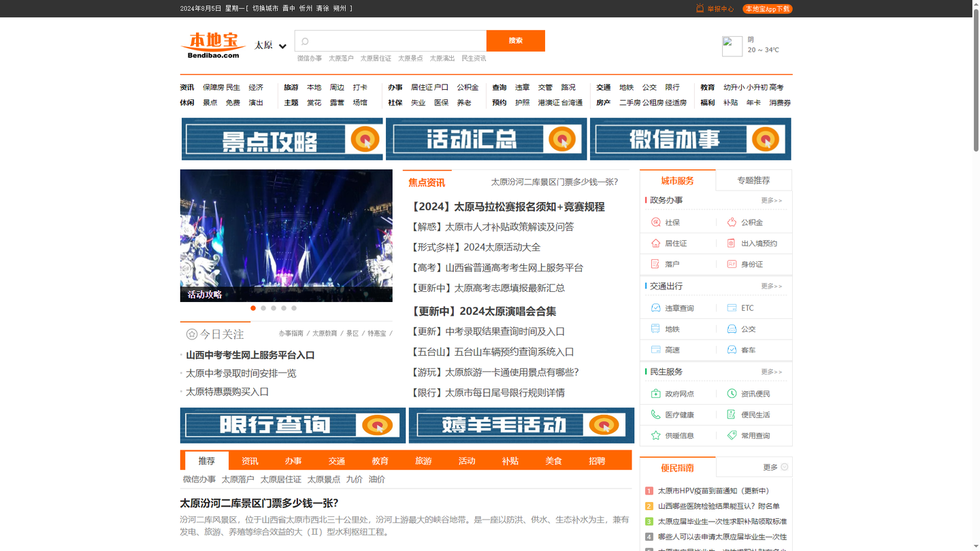The height and width of the screenshot is (551, 980).
Task: Open the 补贴 tab in orange bar
Action: pyautogui.click(x=510, y=461)
